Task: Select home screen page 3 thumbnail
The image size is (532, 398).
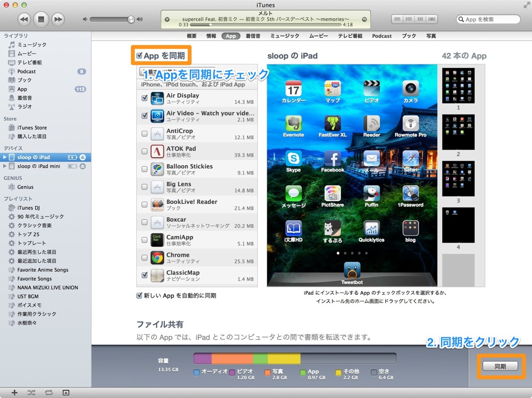Action: [459, 178]
